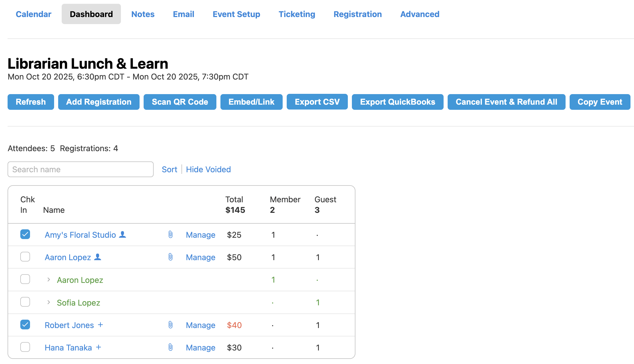634x364 pixels.
Task: Open the Sort options
Action: (169, 169)
